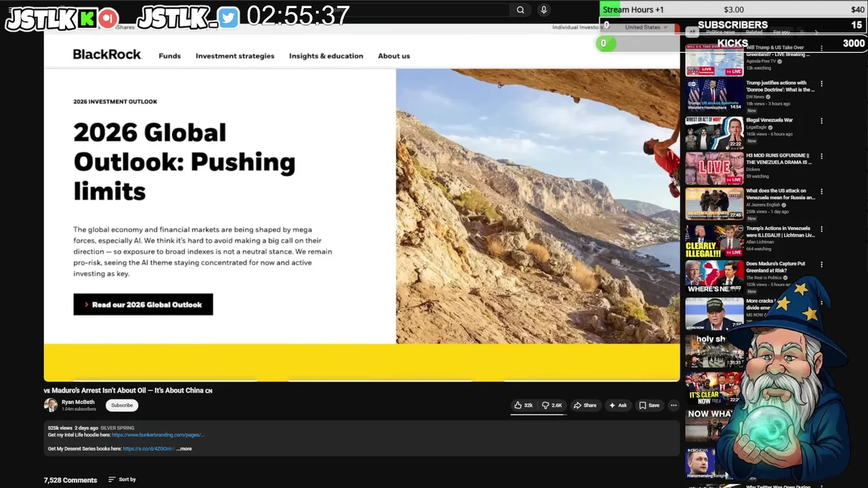Image resolution: width=868 pixels, height=488 pixels.
Task: Open H3 MOD GOFUNDME live thumbnail
Action: tap(714, 167)
